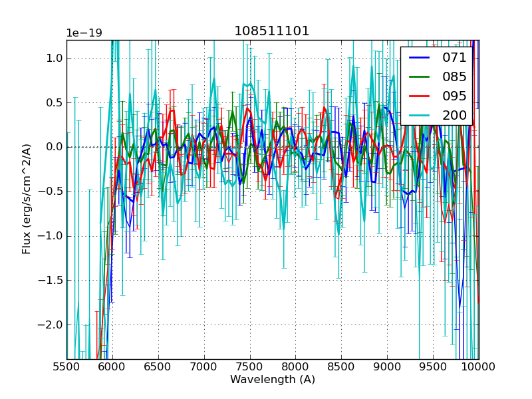Click the 0.0 y-axis tick label
The height and width of the screenshot is (399, 532).
tap(54, 147)
